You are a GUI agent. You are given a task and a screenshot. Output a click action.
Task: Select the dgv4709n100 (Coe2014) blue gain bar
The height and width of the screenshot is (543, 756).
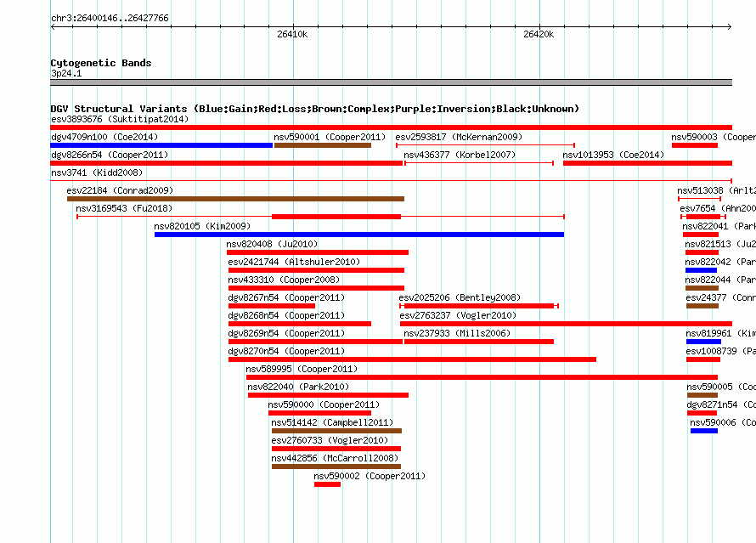(x=161, y=145)
